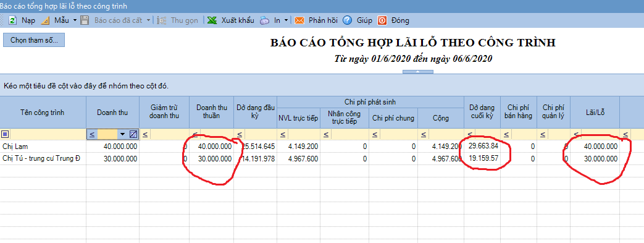Click the Dở dang cuối kỳ column header
644x243 pixels.
point(483,113)
